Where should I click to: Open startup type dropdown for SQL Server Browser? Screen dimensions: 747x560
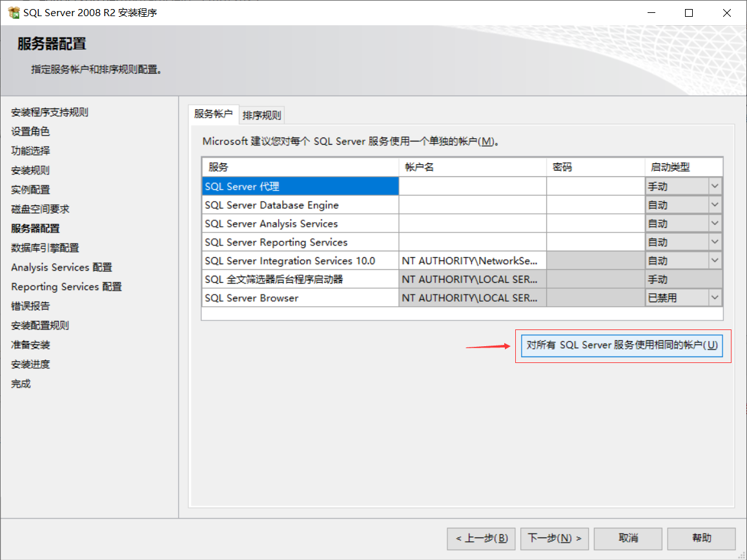coord(715,298)
